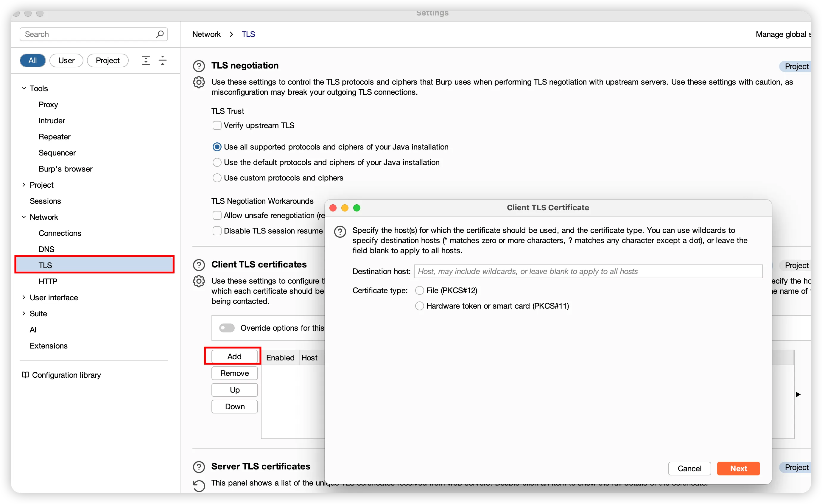
Task: Click the help icon beside Client TLS certificates
Action: [199, 265]
